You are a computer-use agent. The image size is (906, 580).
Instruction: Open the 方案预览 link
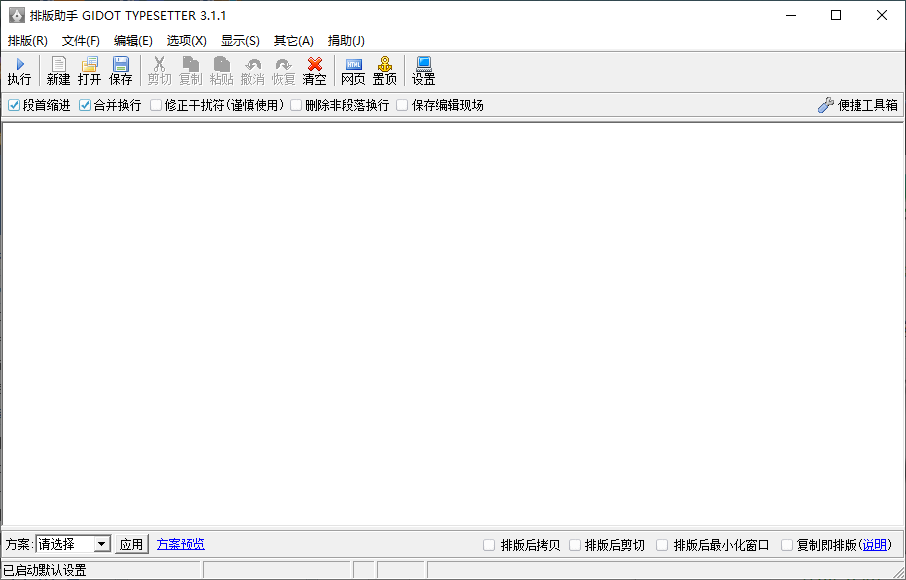click(181, 544)
